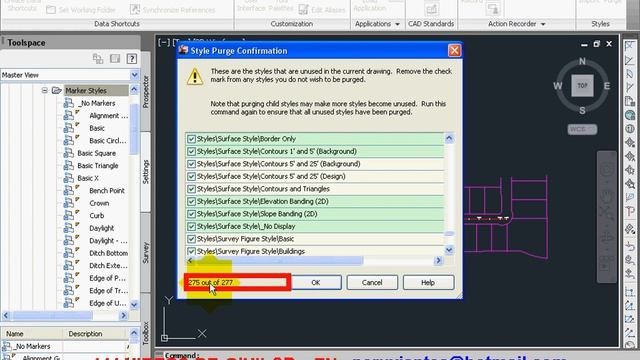This screenshot has width=640, height=360.
Task: Click the Help button in dialog
Action: [x=428, y=282]
